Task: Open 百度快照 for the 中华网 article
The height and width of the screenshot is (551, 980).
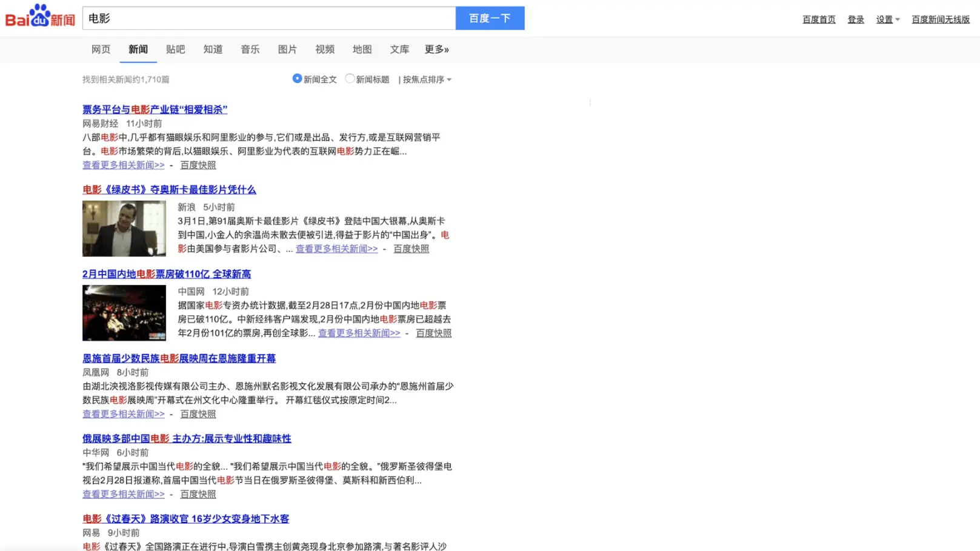Action: pyautogui.click(x=198, y=494)
